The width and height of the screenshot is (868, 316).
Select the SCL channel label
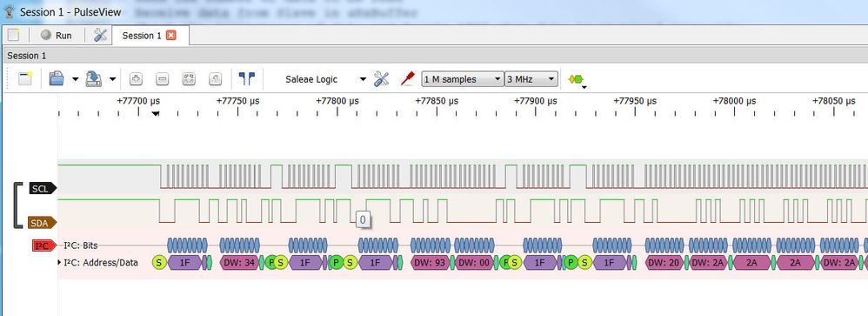(x=43, y=189)
